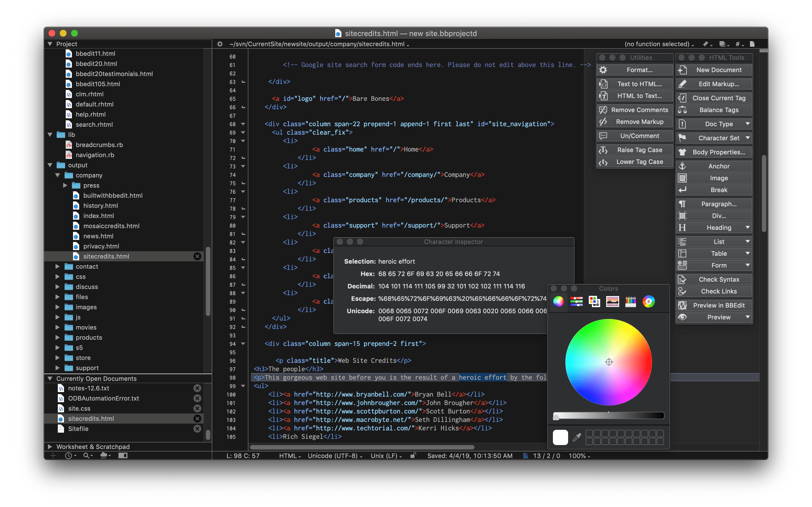Pick the eyedropper color sampler
The width and height of the screenshot is (812, 507).
tap(577, 437)
